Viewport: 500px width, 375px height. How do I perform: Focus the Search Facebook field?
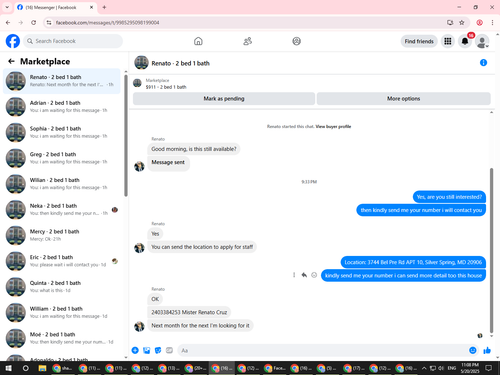[x=73, y=41]
